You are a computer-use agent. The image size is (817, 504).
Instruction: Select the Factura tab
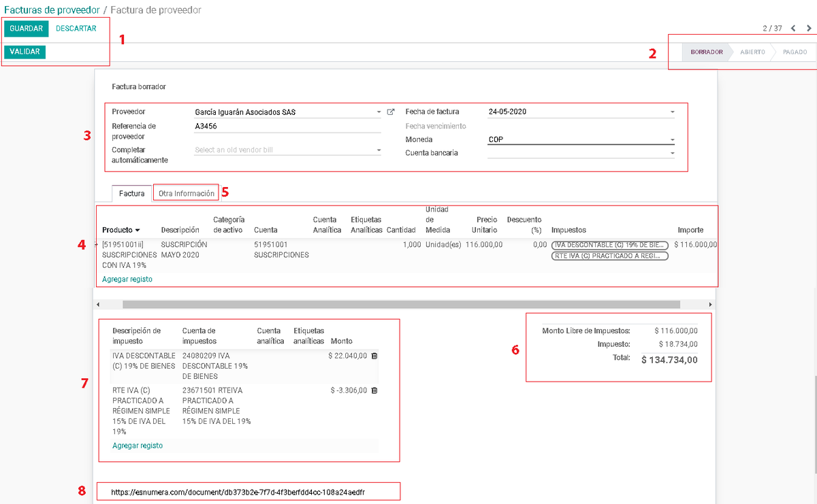pos(132,194)
